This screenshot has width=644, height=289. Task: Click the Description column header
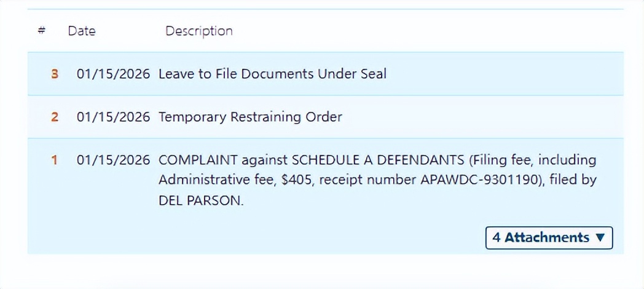[198, 31]
